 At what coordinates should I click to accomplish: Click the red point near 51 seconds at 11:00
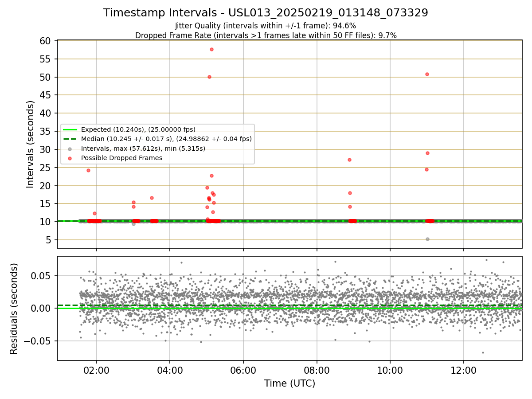coord(427,74)
